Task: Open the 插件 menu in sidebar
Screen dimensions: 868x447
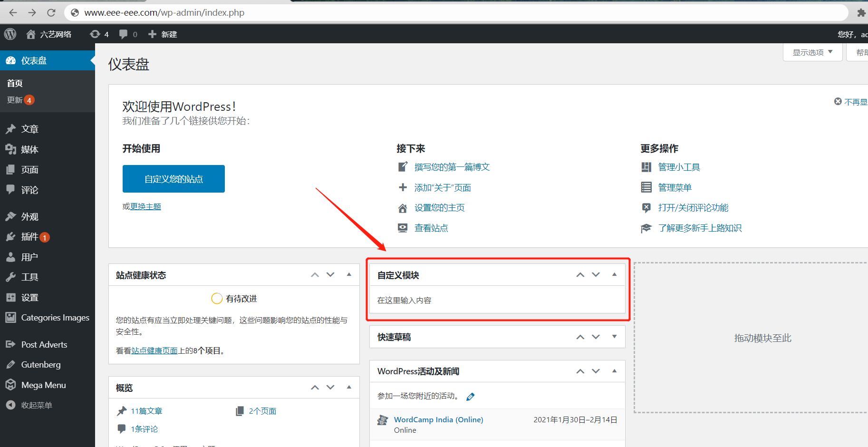Action: tap(29, 237)
